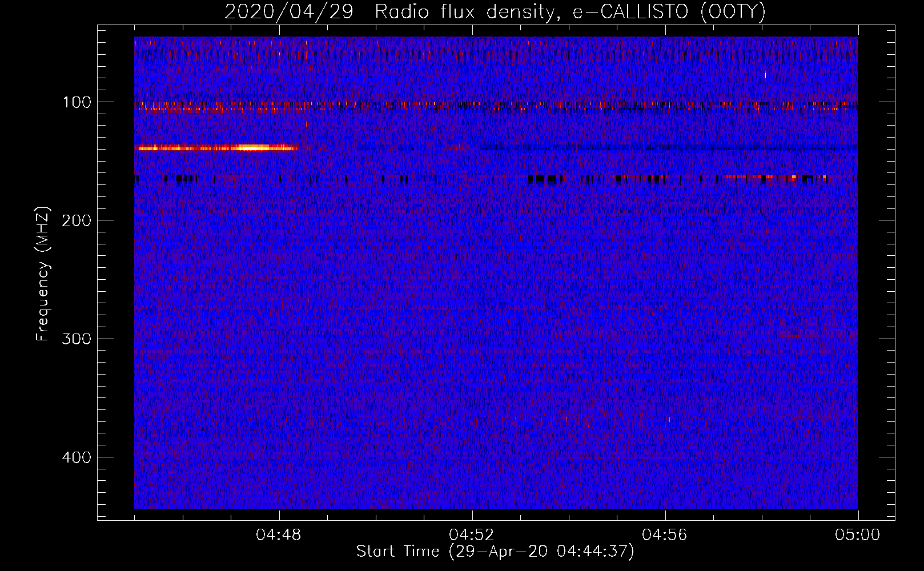Click the '04:56' time tick label
The image size is (924, 571).
[665, 535]
